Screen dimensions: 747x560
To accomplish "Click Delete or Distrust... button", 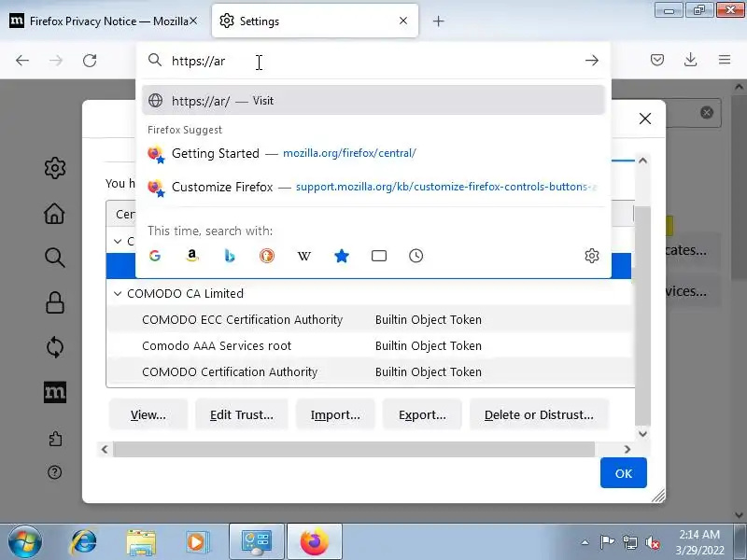I will [x=539, y=414].
